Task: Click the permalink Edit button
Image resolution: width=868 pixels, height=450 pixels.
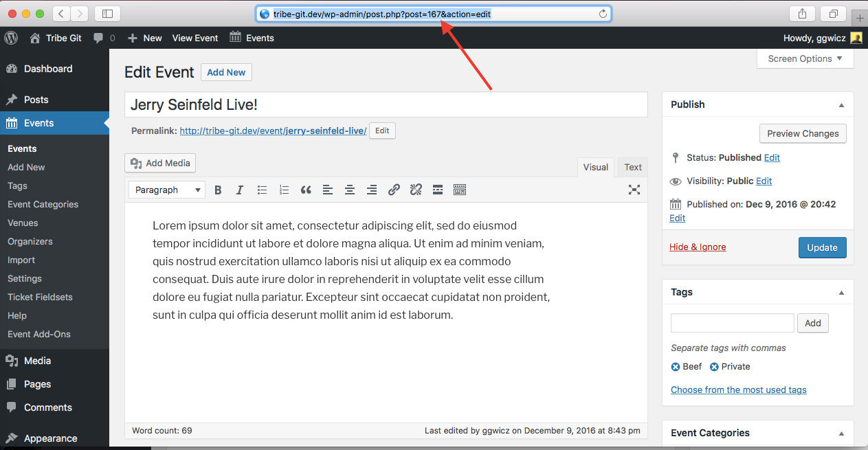Action: pos(382,131)
